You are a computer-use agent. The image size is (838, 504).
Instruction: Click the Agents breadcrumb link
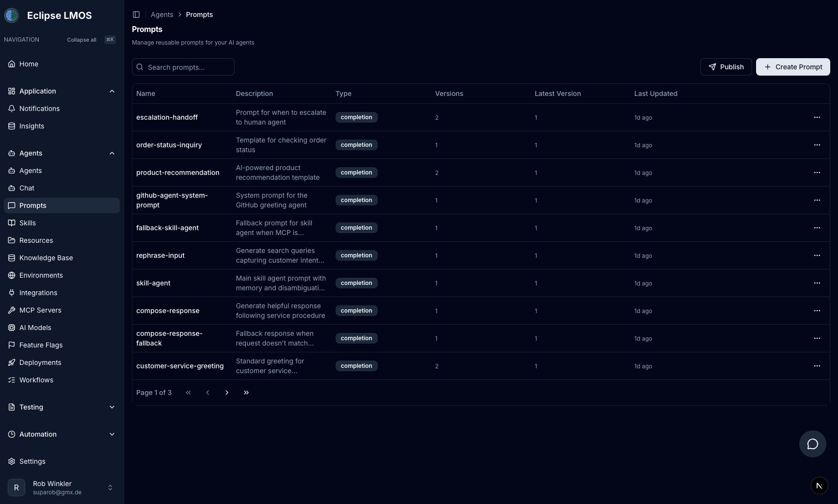[162, 15]
